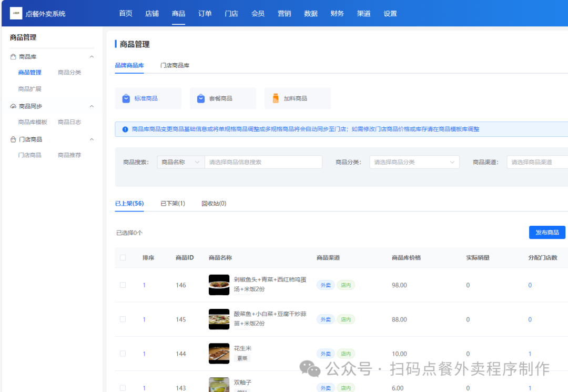
Task: Open thumbnail of product 146 剁椒鱼头 set
Action: (219, 285)
